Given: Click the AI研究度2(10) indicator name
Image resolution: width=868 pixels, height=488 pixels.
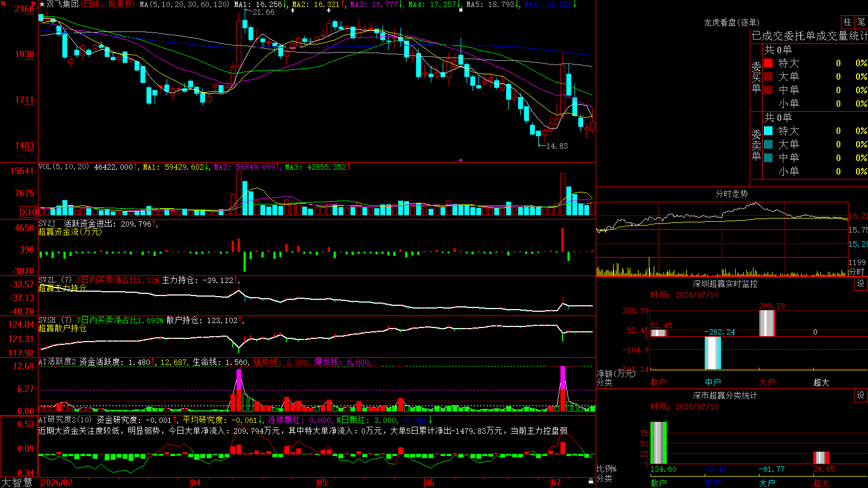Looking at the screenshot, I should pos(65,420).
